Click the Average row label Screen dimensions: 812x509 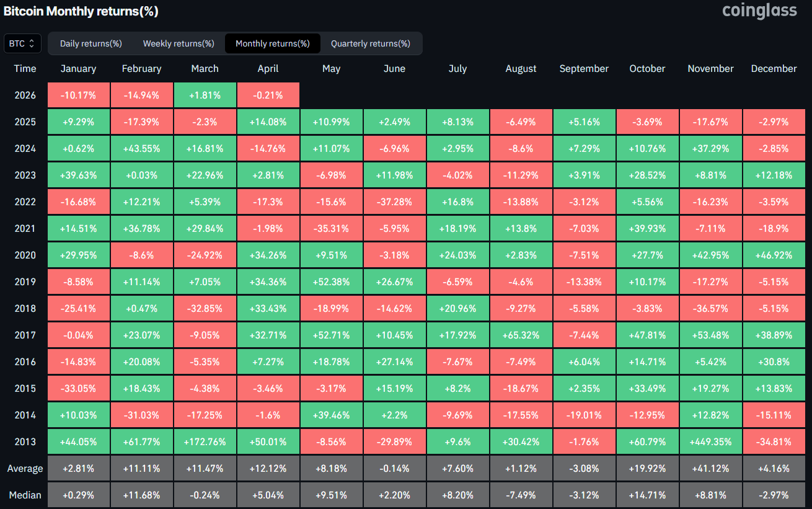coord(24,468)
